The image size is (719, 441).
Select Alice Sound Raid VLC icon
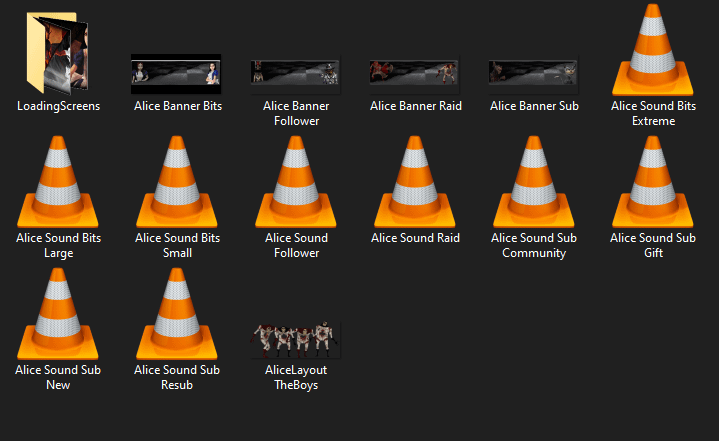click(x=415, y=182)
